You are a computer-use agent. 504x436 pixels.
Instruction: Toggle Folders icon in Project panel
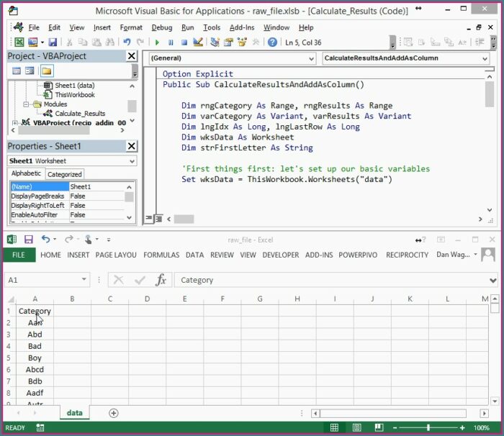pyautogui.click(x=47, y=71)
